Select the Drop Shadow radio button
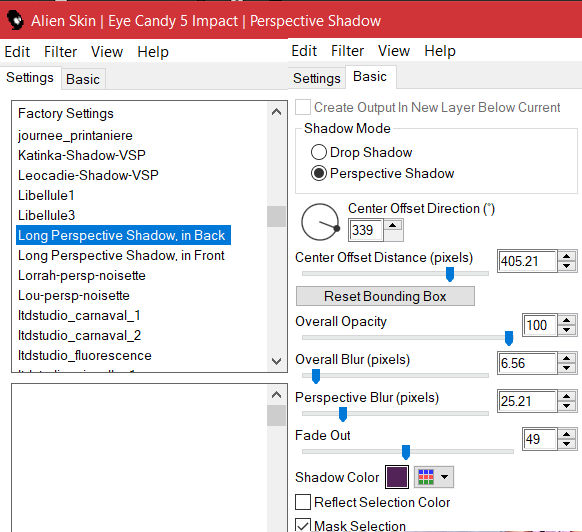 coord(319,152)
